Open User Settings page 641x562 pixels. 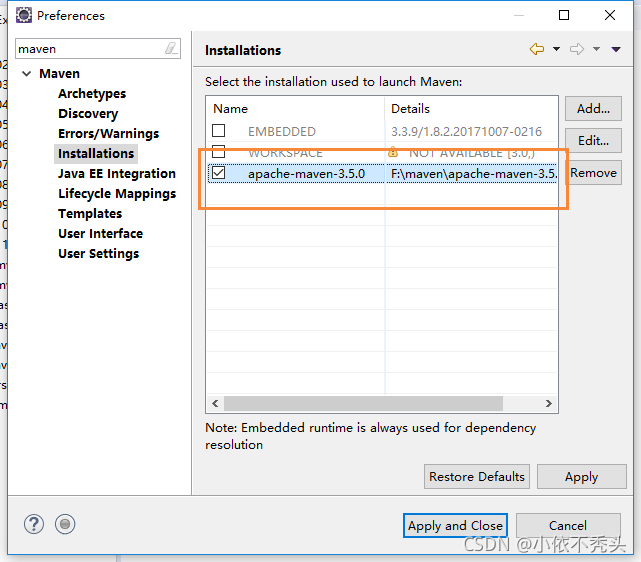tap(99, 254)
